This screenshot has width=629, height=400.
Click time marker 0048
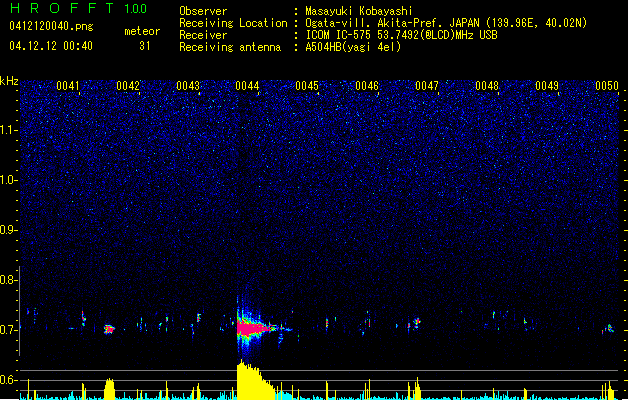pyautogui.click(x=487, y=86)
